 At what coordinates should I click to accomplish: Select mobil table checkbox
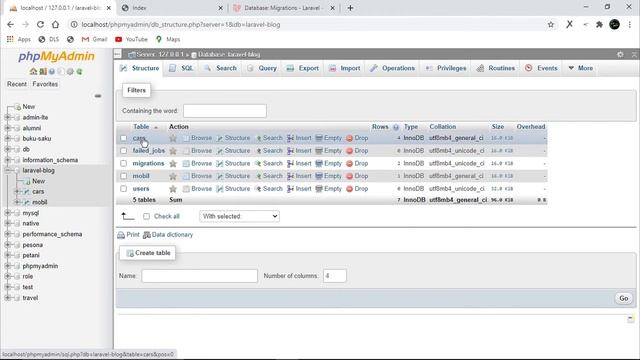coord(124,176)
